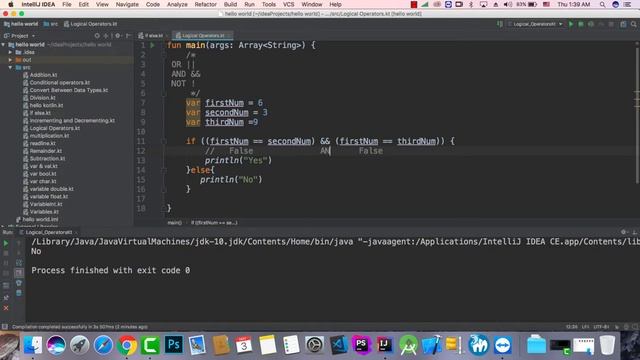This screenshot has width=640, height=360.
Task: Open the Navigate menu
Action: (x=127, y=4)
